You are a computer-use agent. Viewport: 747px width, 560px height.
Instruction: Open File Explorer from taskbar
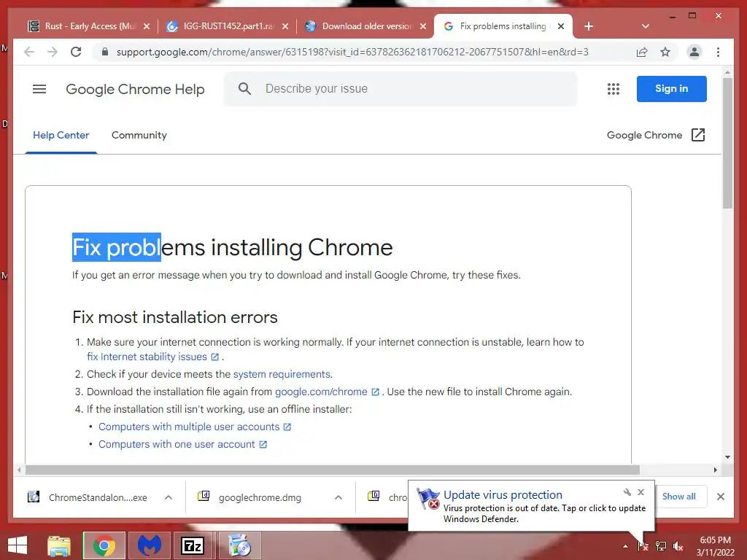tap(59, 545)
